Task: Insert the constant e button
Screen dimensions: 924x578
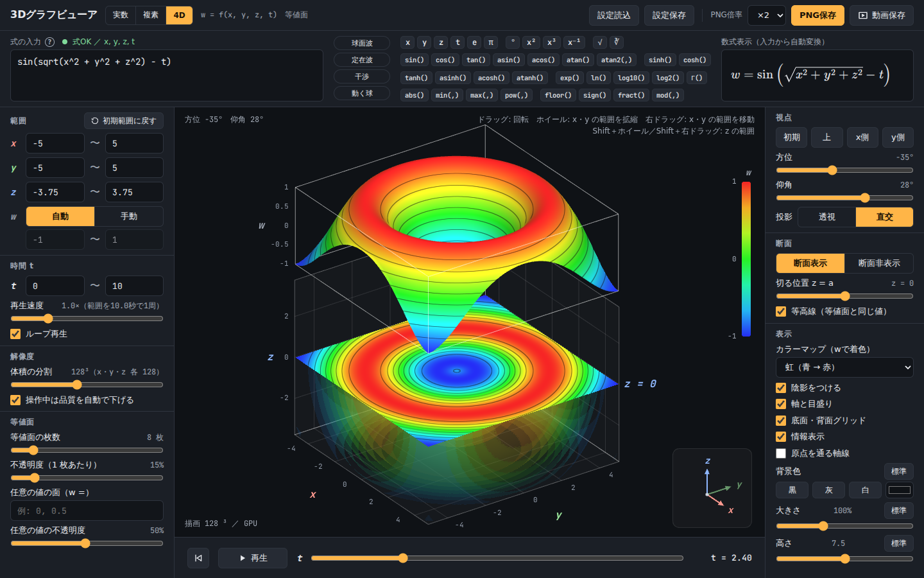Action: coord(474,42)
